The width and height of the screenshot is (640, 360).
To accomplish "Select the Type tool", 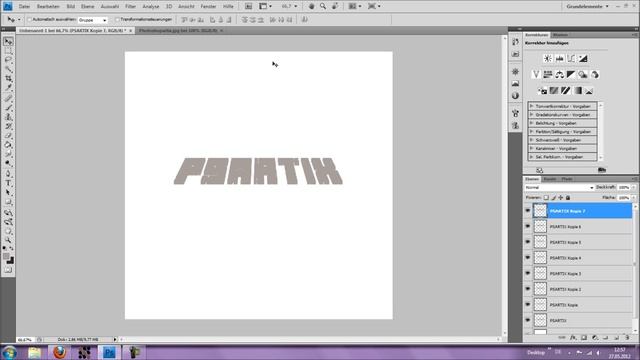I will pos(8,183).
